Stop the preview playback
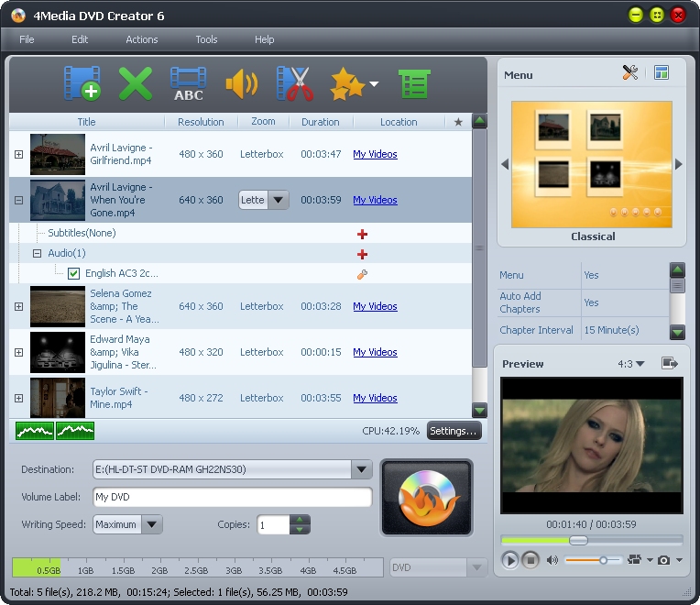Image resolution: width=700 pixels, height=605 pixels. [530, 560]
